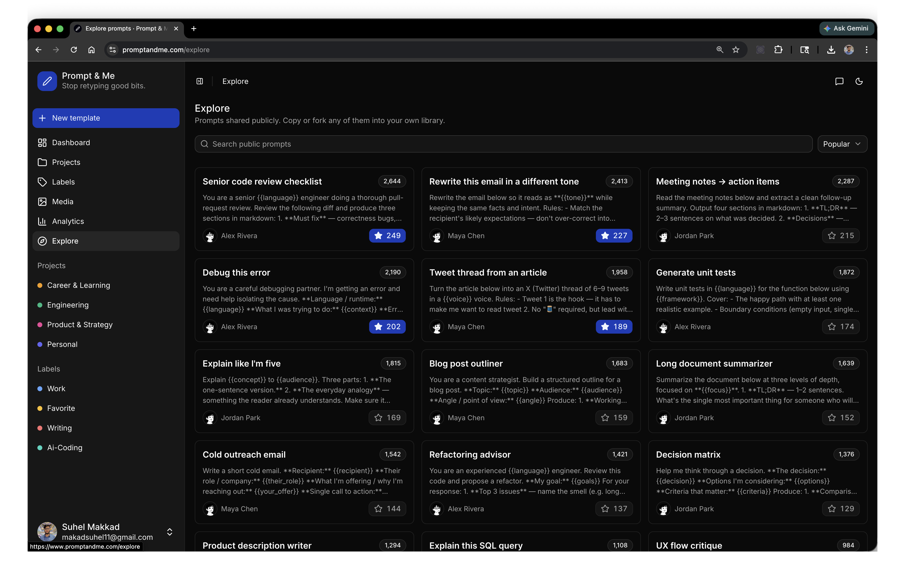Toggle dark mode moon icon

pyautogui.click(x=859, y=81)
